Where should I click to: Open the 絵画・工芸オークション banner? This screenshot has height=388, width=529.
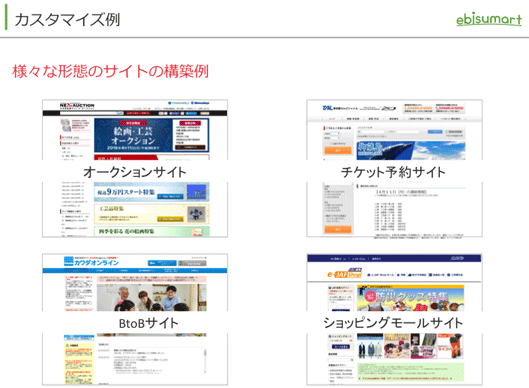[151, 135]
